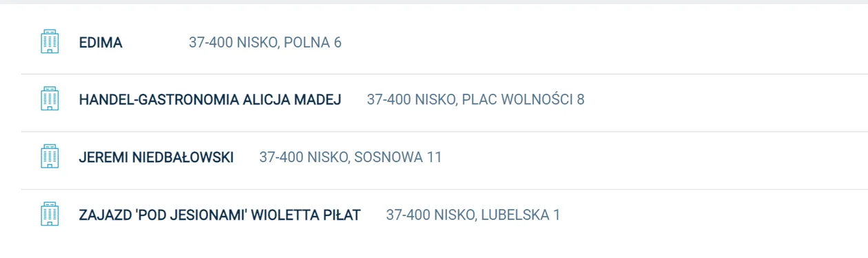868x258 pixels.
Task: Click postal code 37-400 in WIOLETTA PIŁAT row
Action: point(408,215)
